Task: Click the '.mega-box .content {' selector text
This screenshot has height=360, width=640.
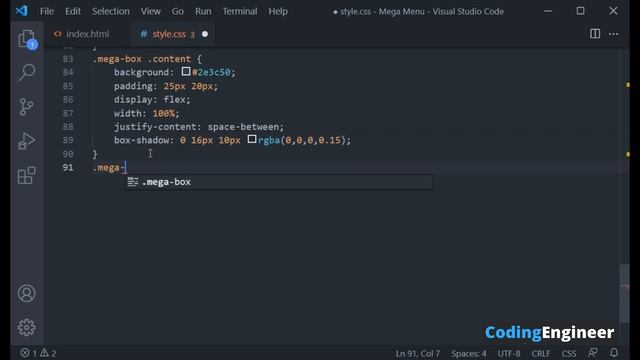Action: [147, 59]
